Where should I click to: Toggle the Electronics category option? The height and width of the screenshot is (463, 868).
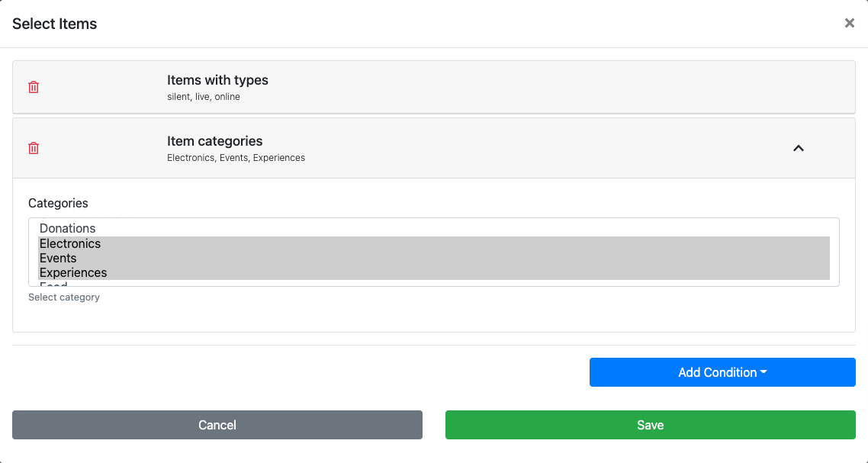70,244
